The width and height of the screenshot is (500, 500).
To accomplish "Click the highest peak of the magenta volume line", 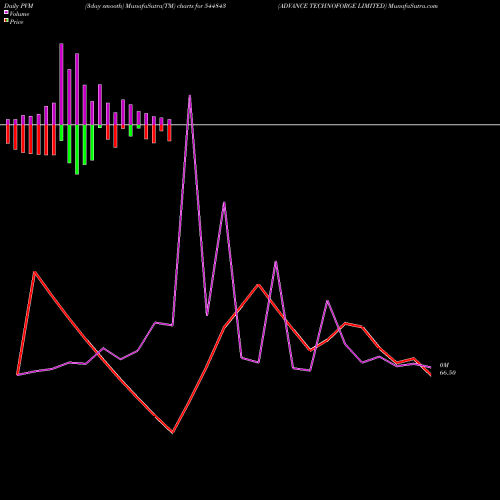I will click(x=190, y=96).
